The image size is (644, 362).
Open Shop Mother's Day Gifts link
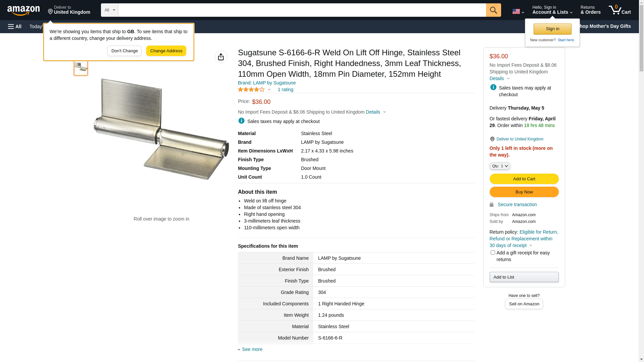607,26
